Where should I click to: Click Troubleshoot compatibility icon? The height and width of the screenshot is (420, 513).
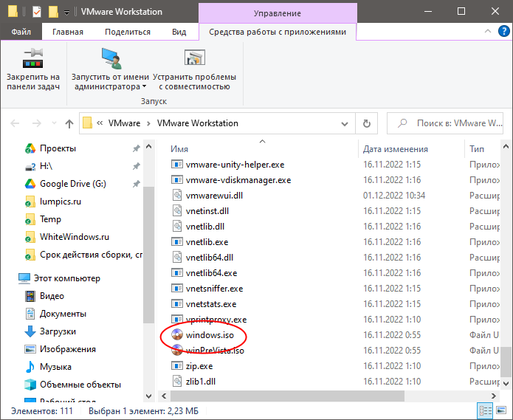coord(195,58)
